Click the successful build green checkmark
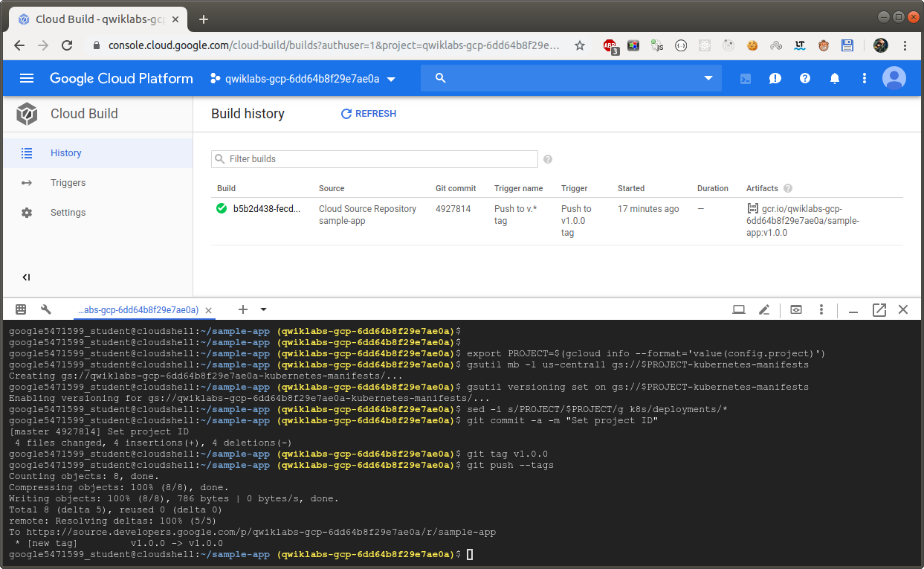 tap(222, 209)
